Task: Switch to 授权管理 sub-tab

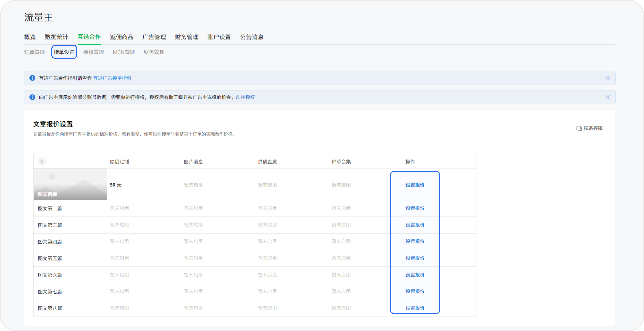Action: coord(93,52)
